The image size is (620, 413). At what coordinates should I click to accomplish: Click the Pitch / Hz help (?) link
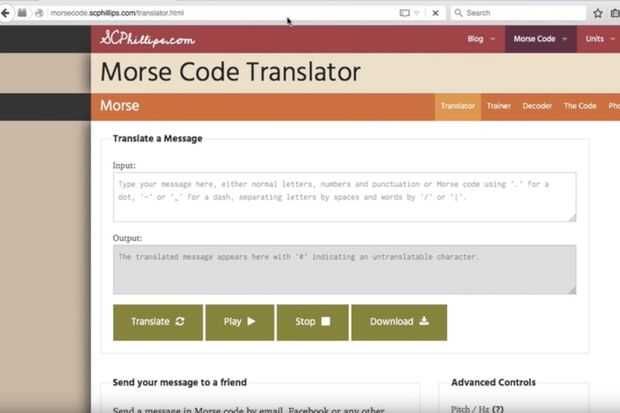tap(498, 409)
